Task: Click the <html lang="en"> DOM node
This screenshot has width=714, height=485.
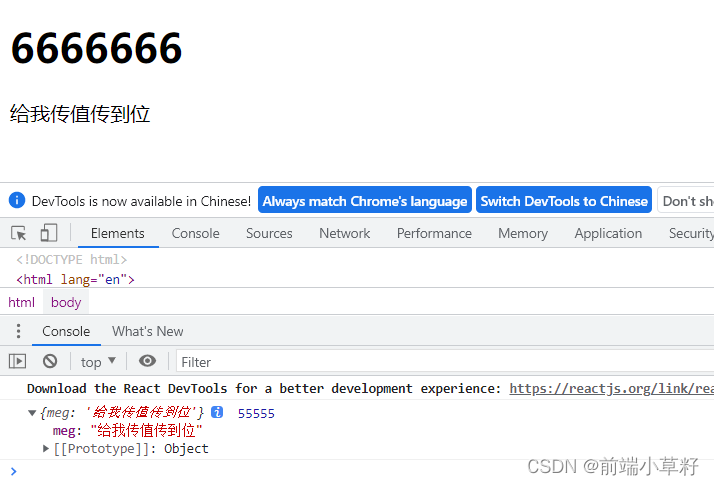Action: click(x=76, y=279)
